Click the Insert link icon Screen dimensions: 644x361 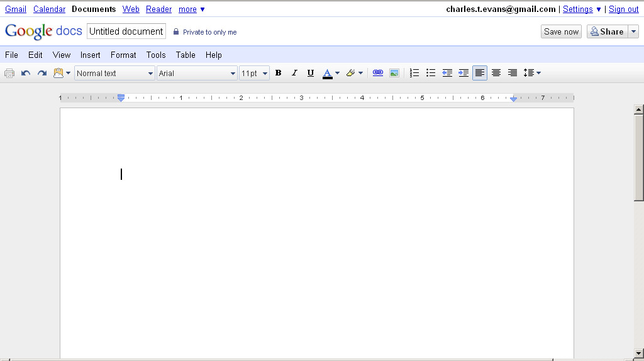click(378, 73)
